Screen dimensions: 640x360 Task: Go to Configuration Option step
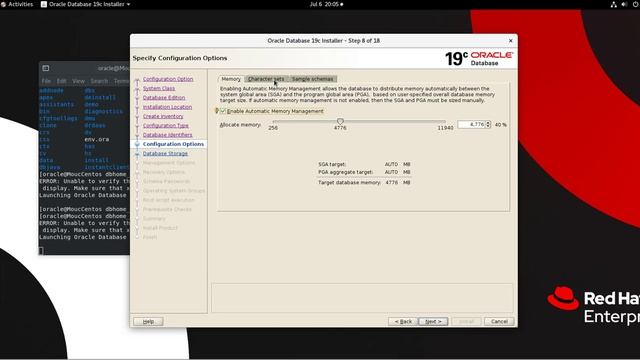(x=168, y=79)
